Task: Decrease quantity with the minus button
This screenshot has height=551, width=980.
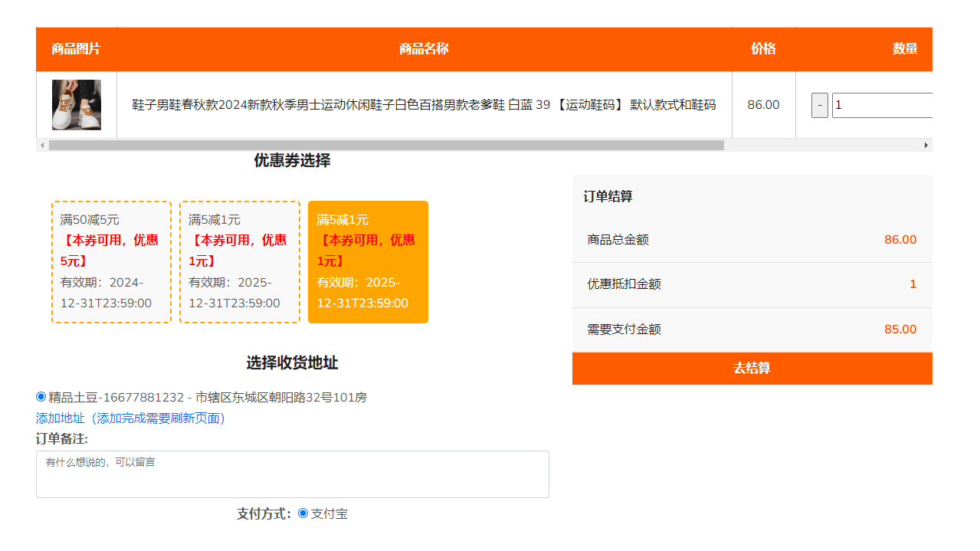Action: [x=819, y=105]
